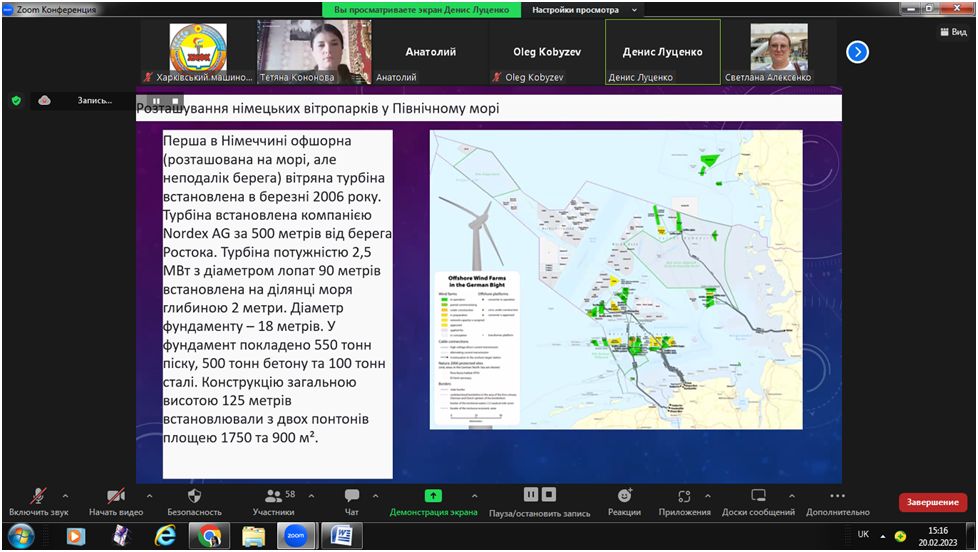The height and width of the screenshot is (552, 978).
Task: Open file explorer folder in taskbar
Action: [253, 536]
